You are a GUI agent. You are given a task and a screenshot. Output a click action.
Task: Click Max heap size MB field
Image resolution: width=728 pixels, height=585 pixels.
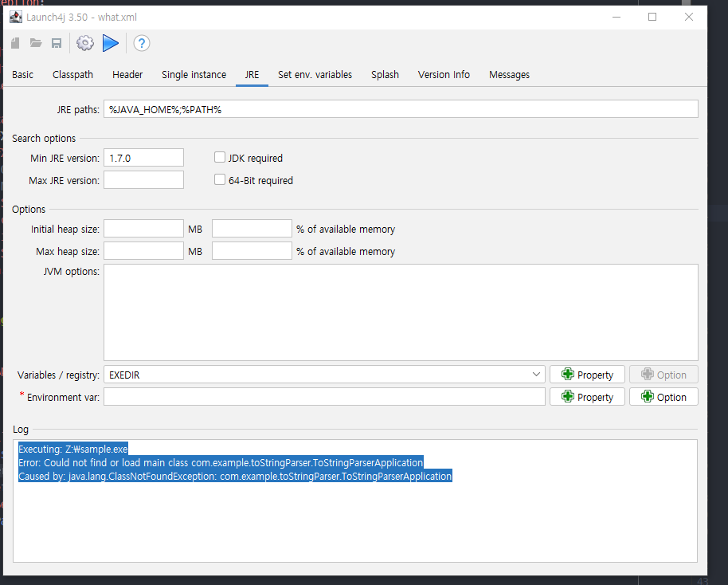(143, 251)
